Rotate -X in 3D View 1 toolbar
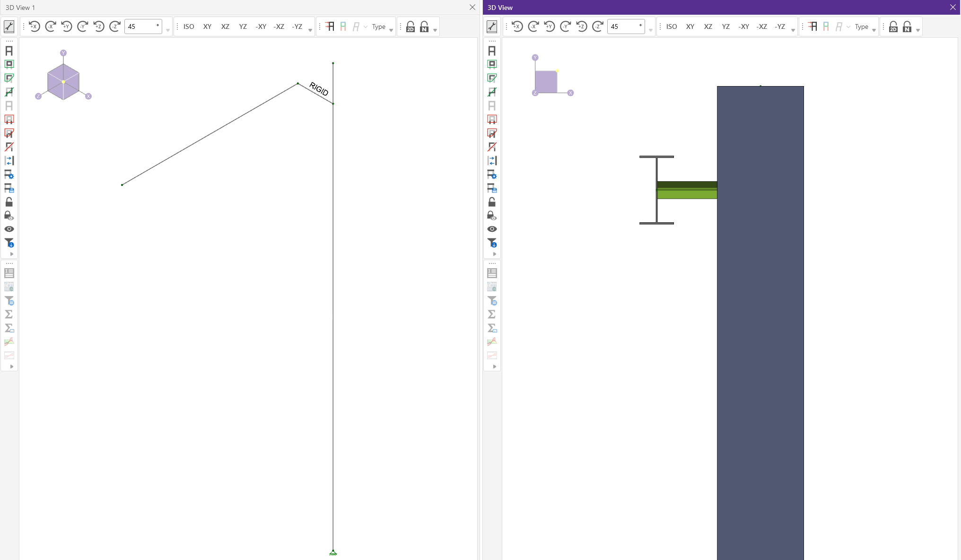This screenshot has width=961, height=560. coord(51,26)
